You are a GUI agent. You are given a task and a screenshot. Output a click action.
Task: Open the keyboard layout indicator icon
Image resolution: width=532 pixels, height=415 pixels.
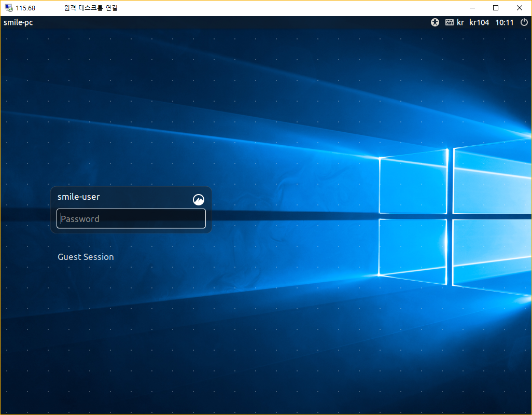click(x=449, y=22)
